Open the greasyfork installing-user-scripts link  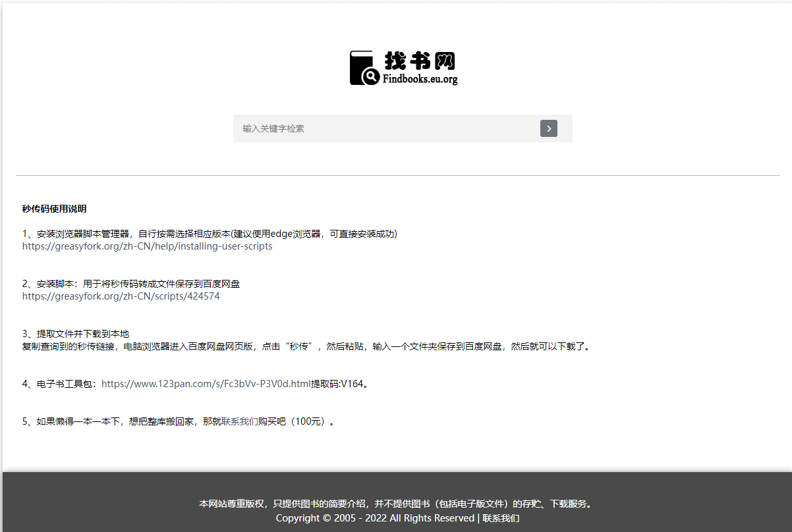pos(147,246)
